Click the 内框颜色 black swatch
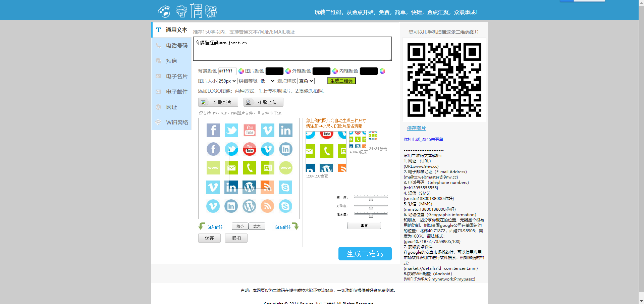This screenshot has width=644, height=304. click(369, 71)
